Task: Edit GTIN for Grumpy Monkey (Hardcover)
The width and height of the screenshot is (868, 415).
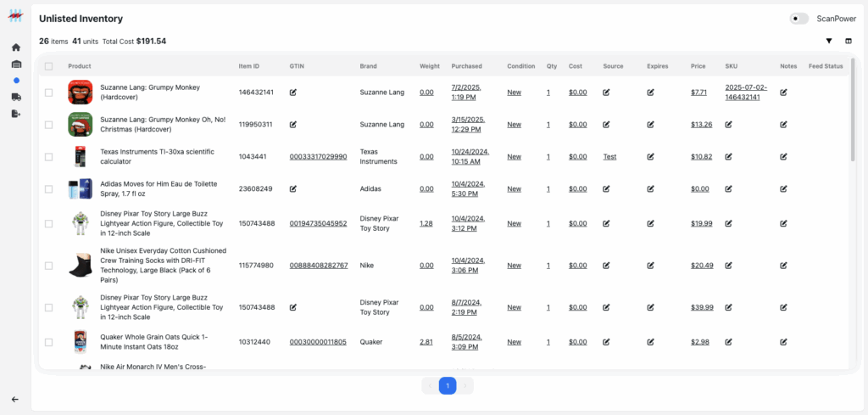Action: tap(292, 93)
